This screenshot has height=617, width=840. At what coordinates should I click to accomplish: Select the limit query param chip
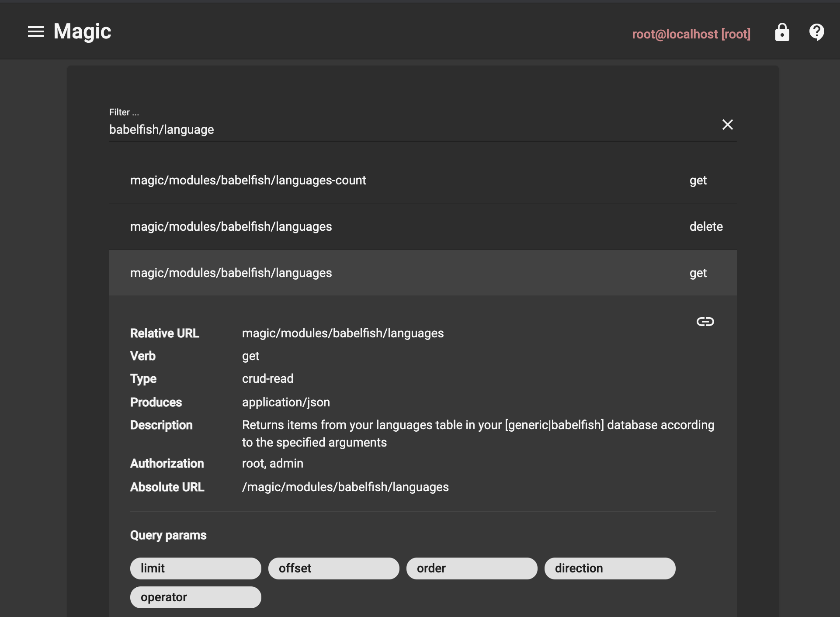click(195, 568)
